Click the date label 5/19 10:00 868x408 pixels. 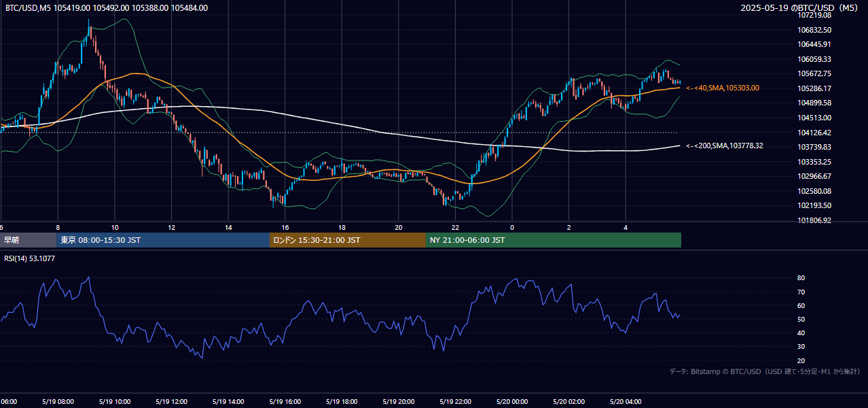coord(114,402)
